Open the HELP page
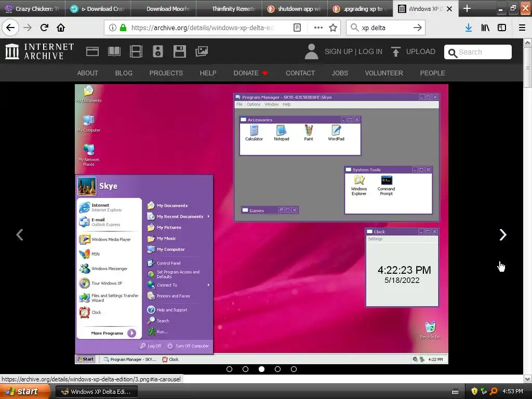 click(208, 73)
